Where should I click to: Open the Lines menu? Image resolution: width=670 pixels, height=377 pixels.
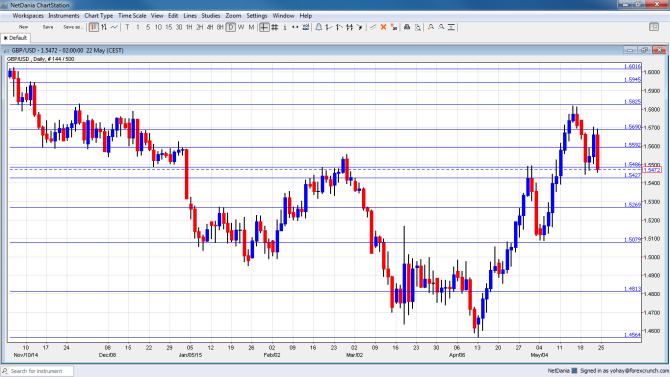pyautogui.click(x=190, y=16)
